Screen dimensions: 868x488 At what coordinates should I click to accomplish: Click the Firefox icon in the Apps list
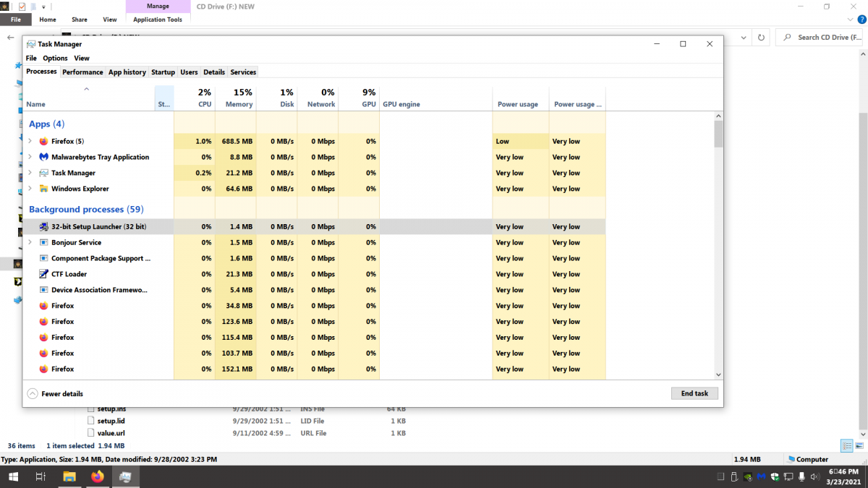tap(43, 142)
